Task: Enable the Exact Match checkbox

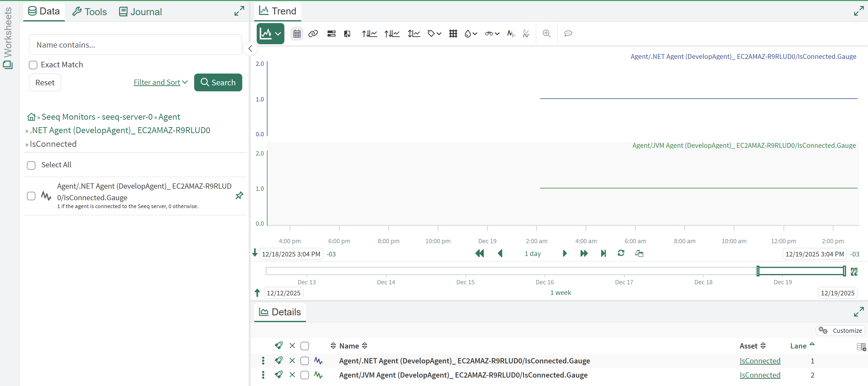Action: click(x=33, y=65)
